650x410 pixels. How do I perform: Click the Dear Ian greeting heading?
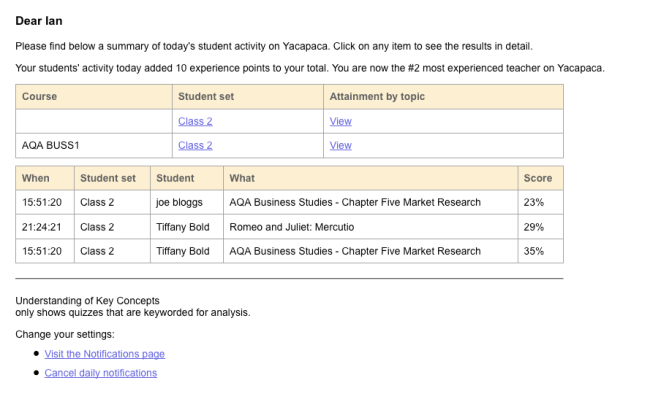(x=39, y=20)
